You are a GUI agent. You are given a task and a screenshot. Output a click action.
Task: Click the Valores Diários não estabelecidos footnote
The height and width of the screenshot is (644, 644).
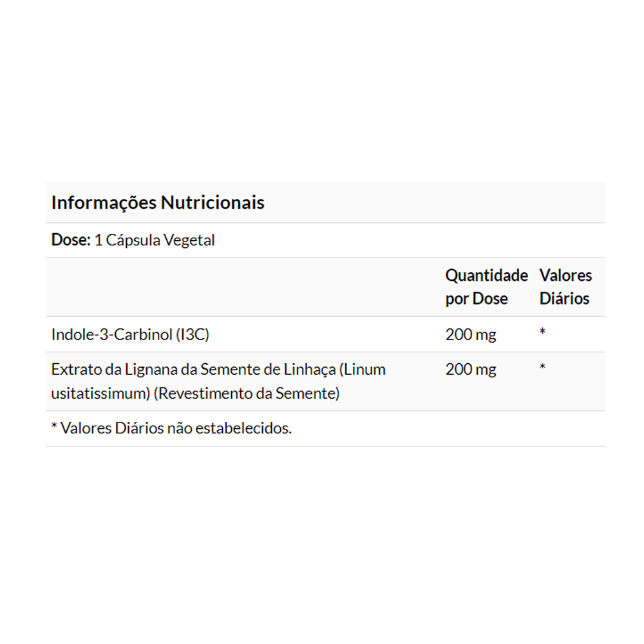171,428
